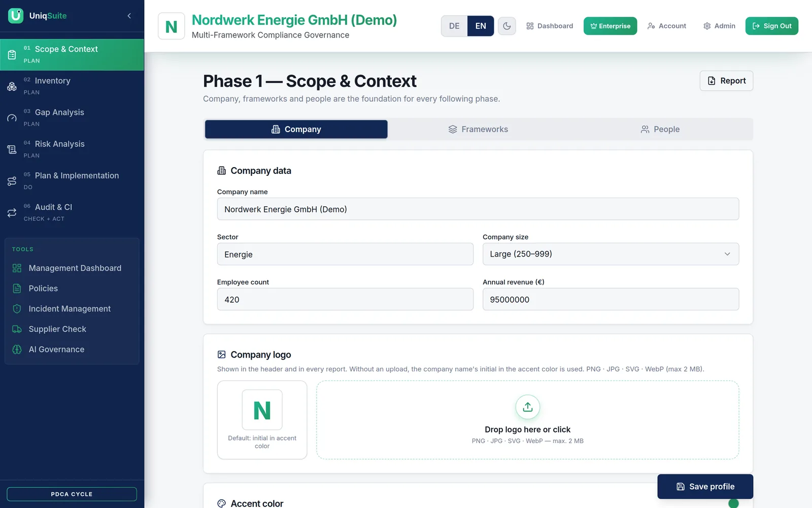The image size is (812, 508).
Task: Click 'Drop logo here or click' text
Action: [528, 430]
